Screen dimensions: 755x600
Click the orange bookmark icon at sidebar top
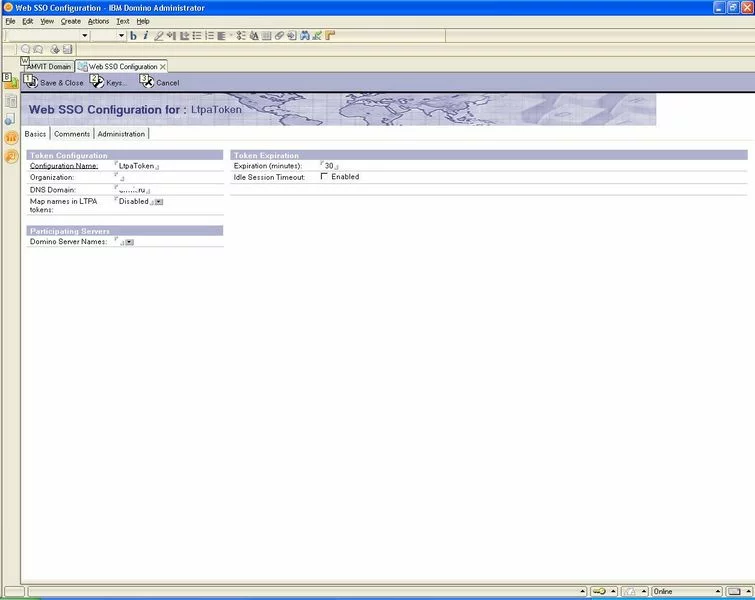[x=11, y=82]
